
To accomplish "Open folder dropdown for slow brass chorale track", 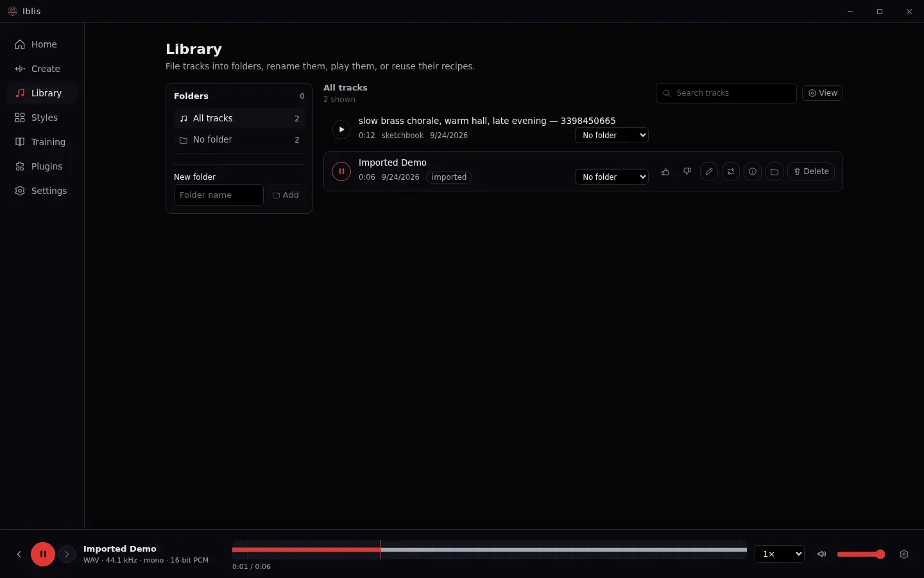I will (612, 136).
